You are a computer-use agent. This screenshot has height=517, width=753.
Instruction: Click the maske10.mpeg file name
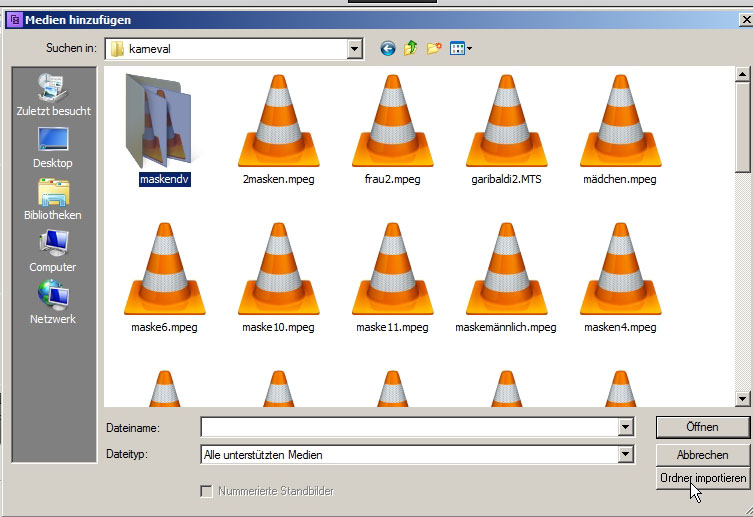[x=278, y=327]
